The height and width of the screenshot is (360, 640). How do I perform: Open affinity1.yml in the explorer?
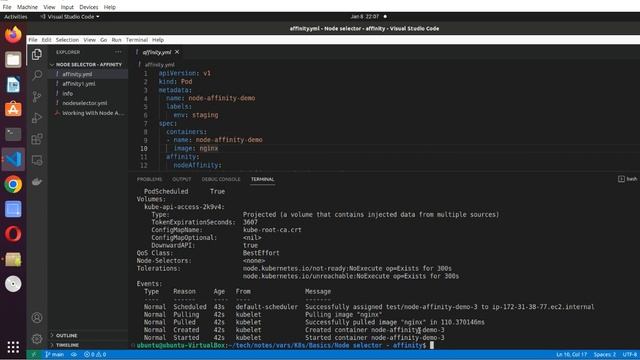coord(79,84)
